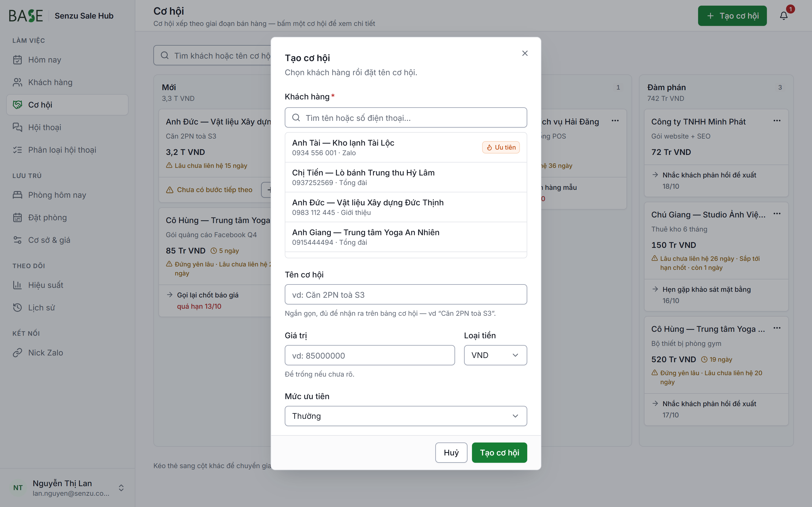Image resolution: width=812 pixels, height=507 pixels.
Task: Open the notifications bell icon
Action: 784,16
